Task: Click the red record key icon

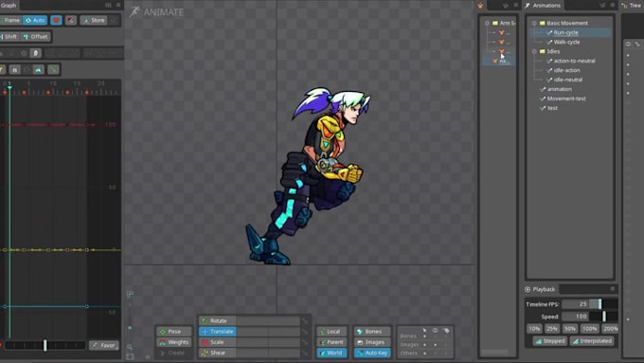Action: [x=56, y=20]
